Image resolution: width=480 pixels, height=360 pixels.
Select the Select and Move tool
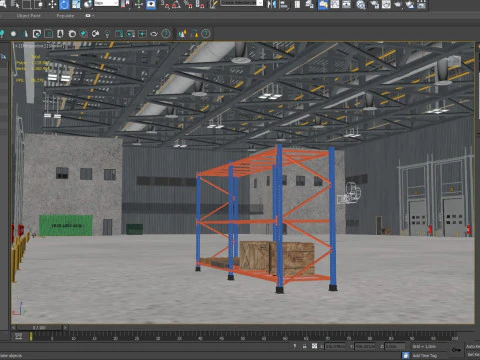pos(52,4)
